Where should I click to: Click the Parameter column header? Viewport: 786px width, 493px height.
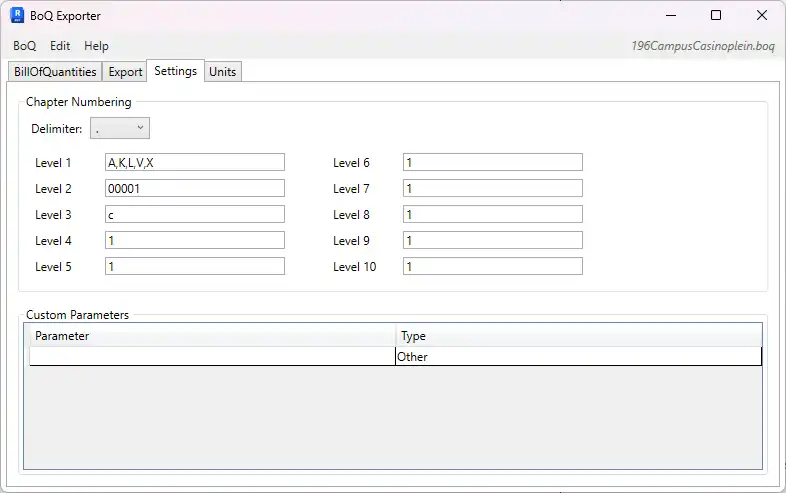click(x=212, y=336)
